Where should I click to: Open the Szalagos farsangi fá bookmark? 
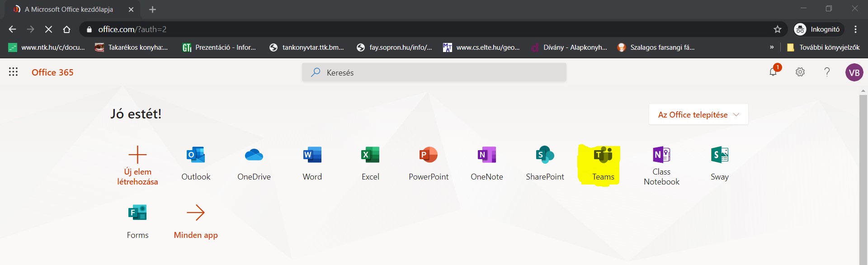(656, 47)
